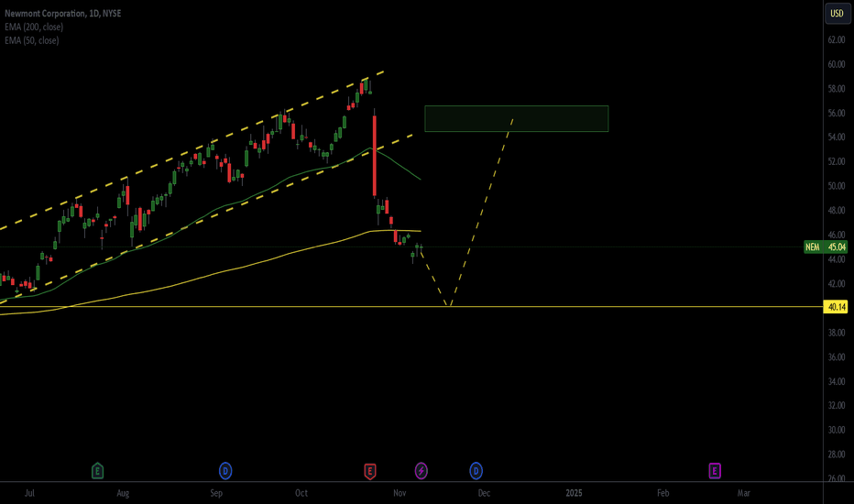854x504 pixels.
Task: Select the green target zone rectangle
Action: (x=516, y=119)
